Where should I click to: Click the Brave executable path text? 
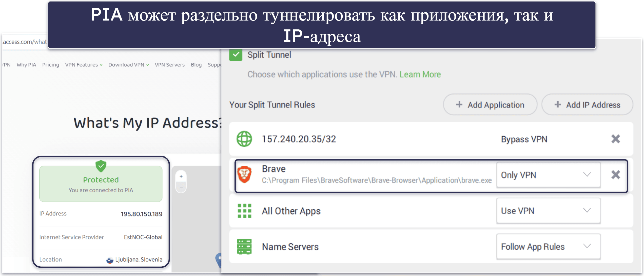(377, 180)
